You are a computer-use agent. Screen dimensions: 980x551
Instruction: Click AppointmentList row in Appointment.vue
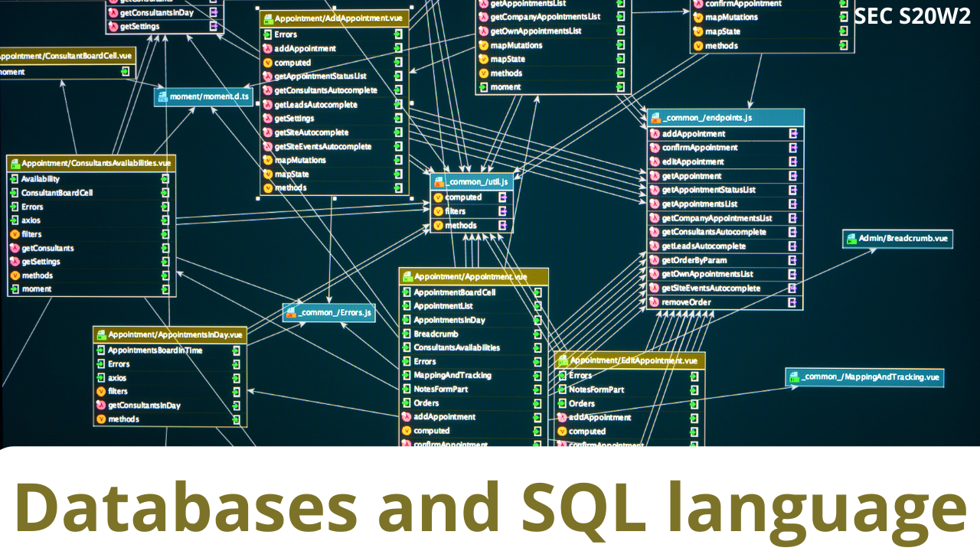tap(473, 306)
